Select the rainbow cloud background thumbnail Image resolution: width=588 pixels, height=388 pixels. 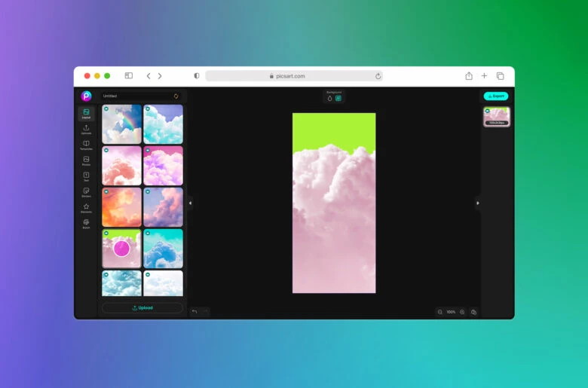coord(122,124)
